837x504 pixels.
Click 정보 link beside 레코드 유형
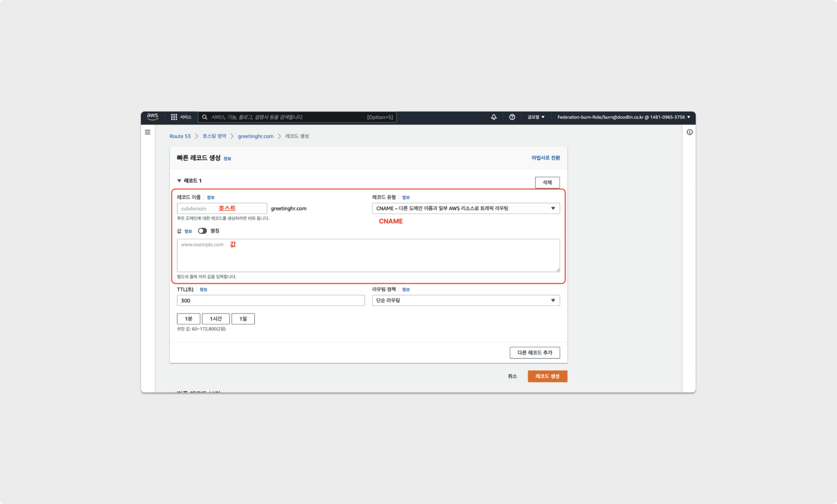(406, 197)
